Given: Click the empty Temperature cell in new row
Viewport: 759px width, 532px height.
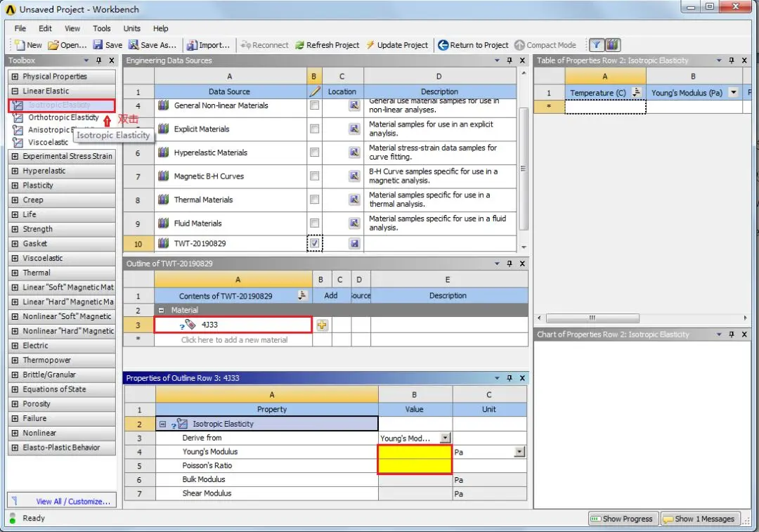Looking at the screenshot, I should coord(605,107).
